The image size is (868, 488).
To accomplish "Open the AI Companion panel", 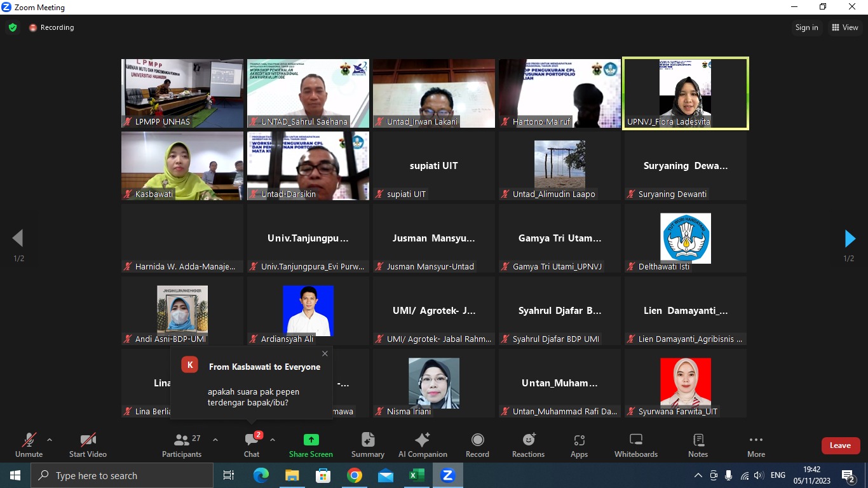I will 423,445.
